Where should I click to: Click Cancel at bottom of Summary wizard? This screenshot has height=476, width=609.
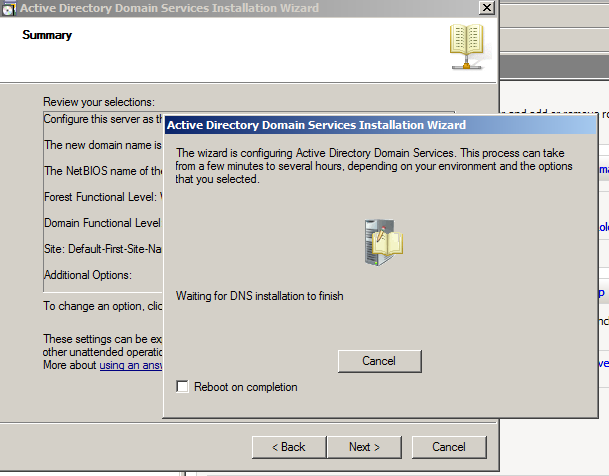tap(449, 447)
